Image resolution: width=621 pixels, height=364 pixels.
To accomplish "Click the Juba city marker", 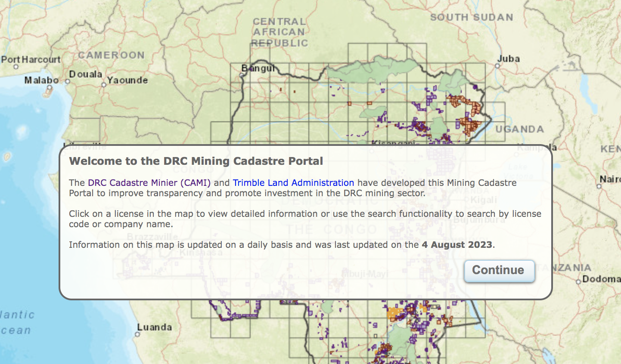I will pyautogui.click(x=497, y=66).
